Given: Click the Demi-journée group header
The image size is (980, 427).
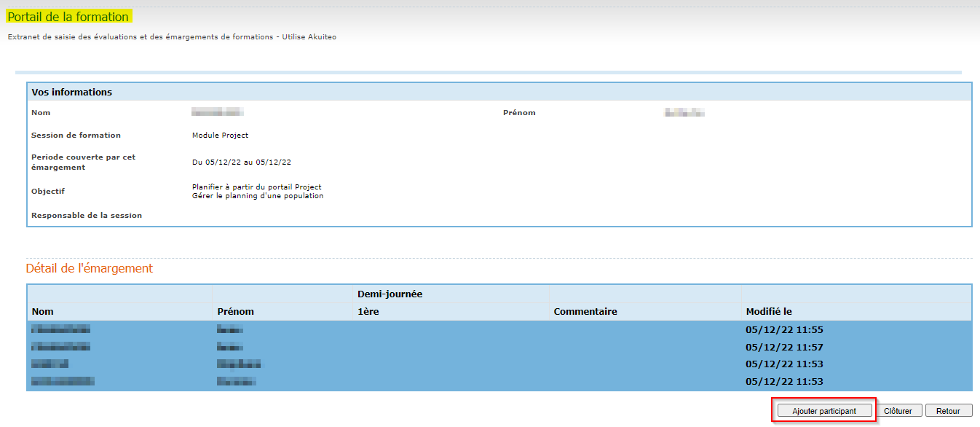Looking at the screenshot, I should [390, 294].
